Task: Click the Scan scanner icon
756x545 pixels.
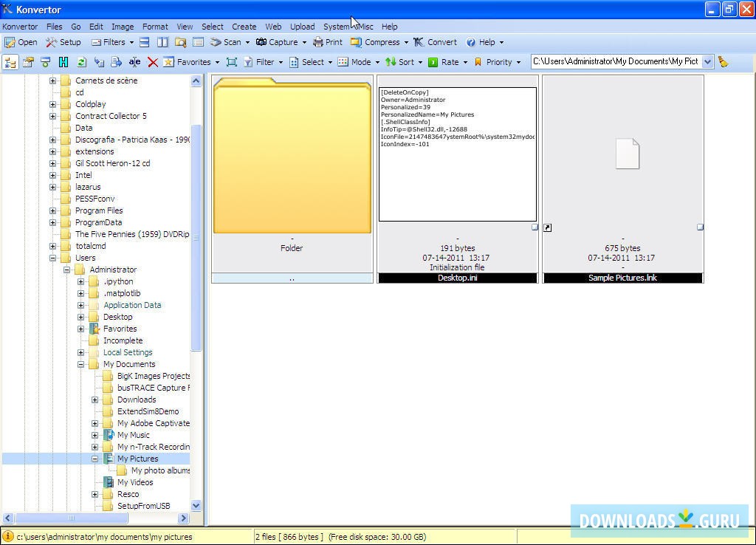Action: point(216,42)
